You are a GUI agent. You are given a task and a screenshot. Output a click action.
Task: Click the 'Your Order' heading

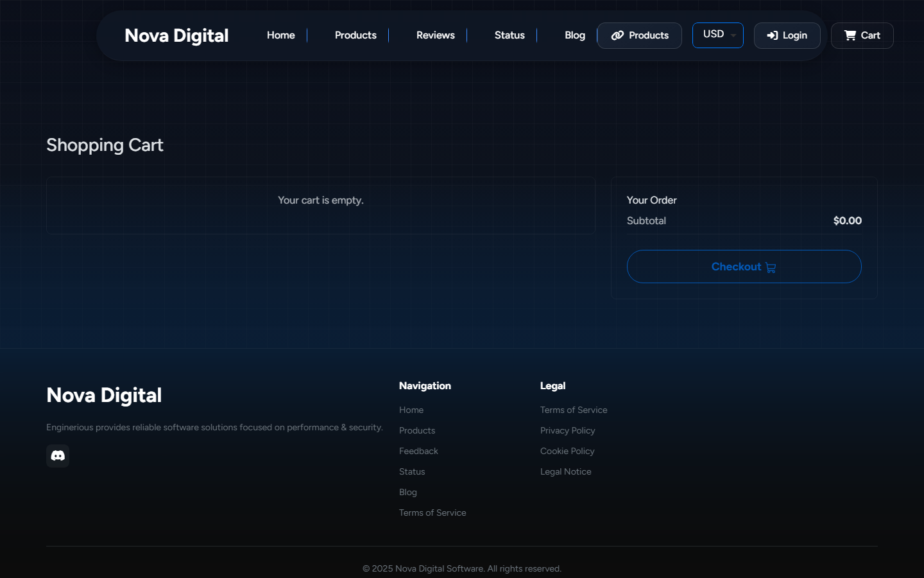coord(652,200)
